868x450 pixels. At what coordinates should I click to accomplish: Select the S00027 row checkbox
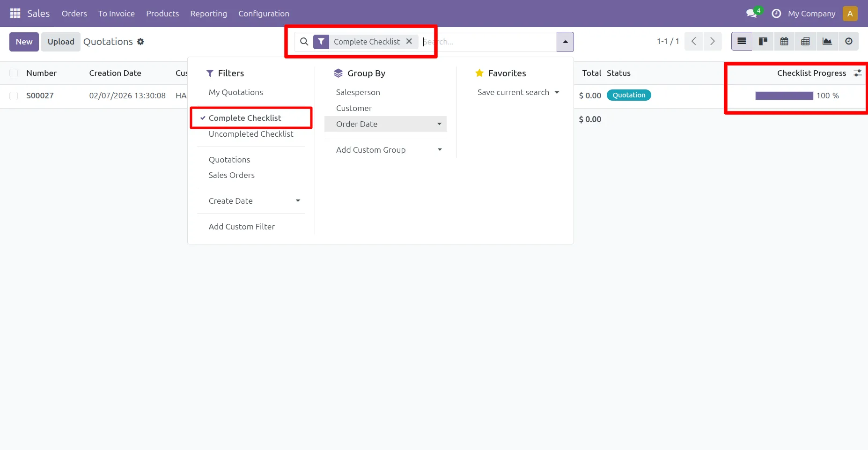coord(14,96)
